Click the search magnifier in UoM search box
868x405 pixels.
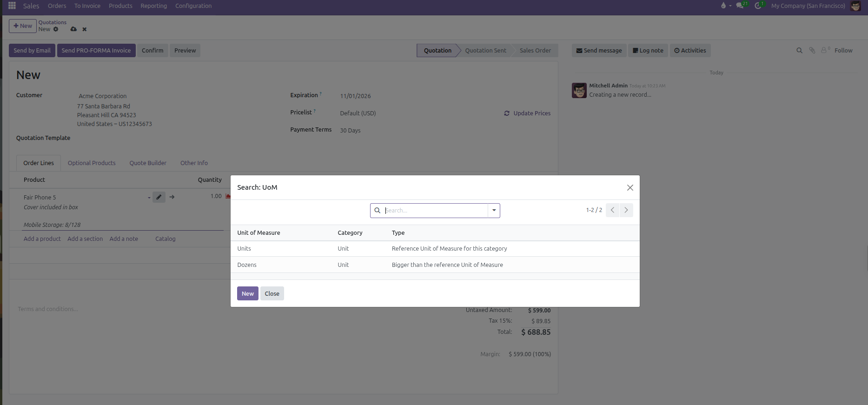click(378, 210)
